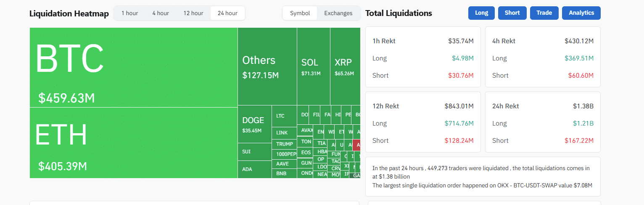Open the 24h Rekt card
The width and height of the screenshot is (644, 205).
click(543, 122)
